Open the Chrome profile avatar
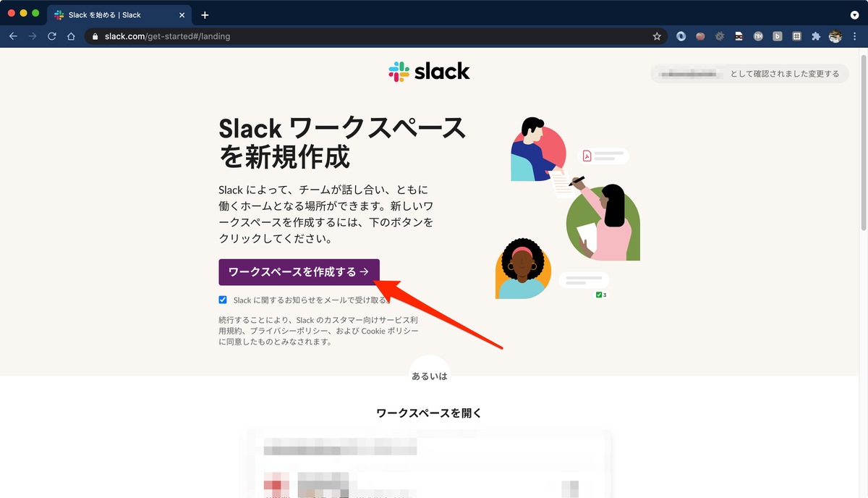The width and height of the screenshot is (868, 498). [835, 36]
